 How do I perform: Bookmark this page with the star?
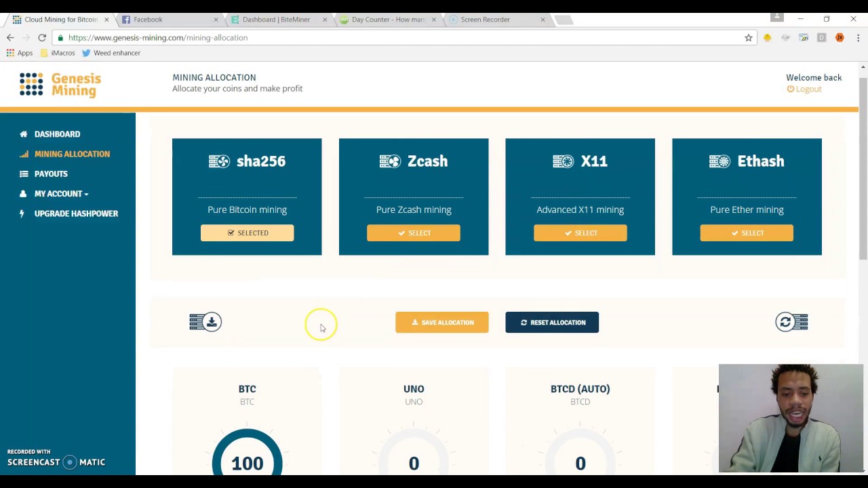749,38
